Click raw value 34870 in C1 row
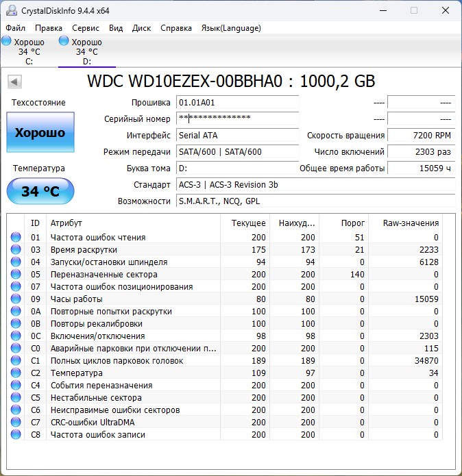The height and width of the screenshot is (476, 462). (426, 361)
